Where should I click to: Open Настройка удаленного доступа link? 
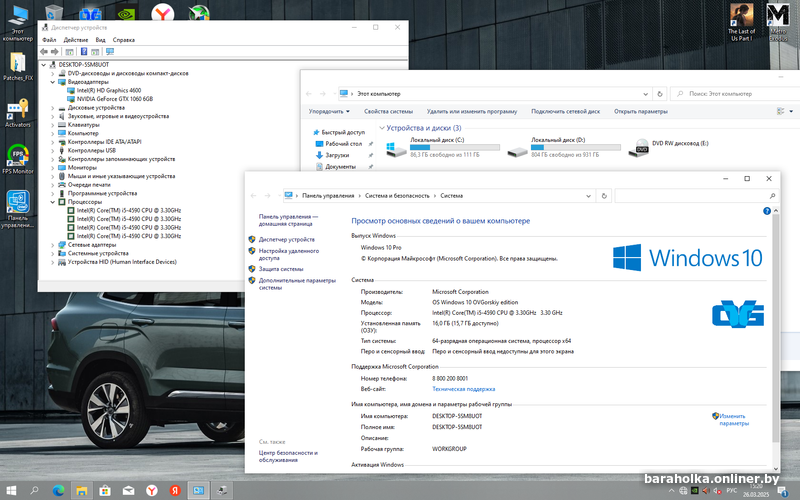point(289,254)
